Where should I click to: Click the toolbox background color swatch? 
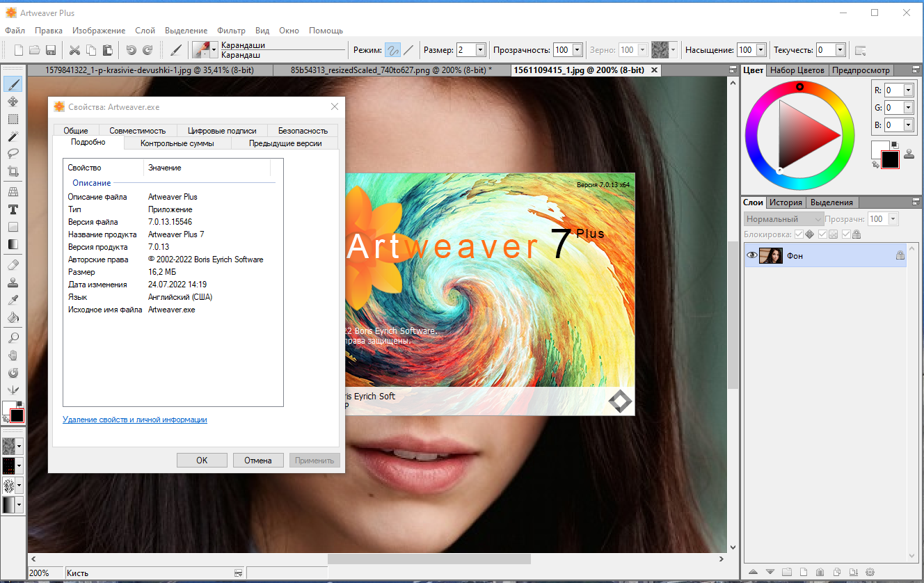pyautogui.click(x=10, y=408)
